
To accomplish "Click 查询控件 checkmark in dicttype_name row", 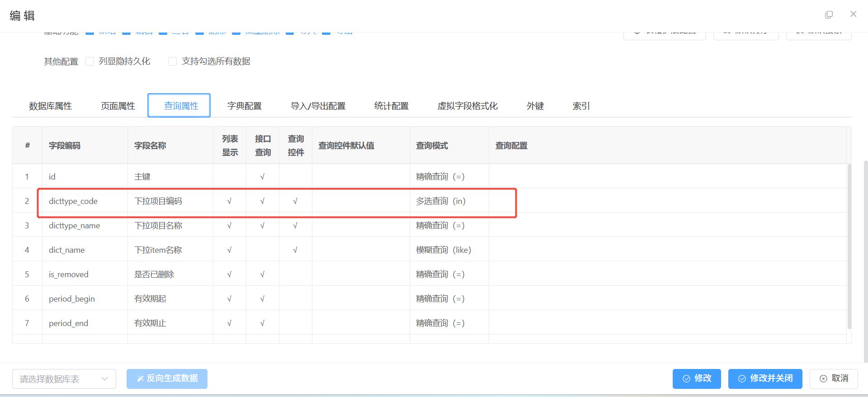I will coord(295,226).
